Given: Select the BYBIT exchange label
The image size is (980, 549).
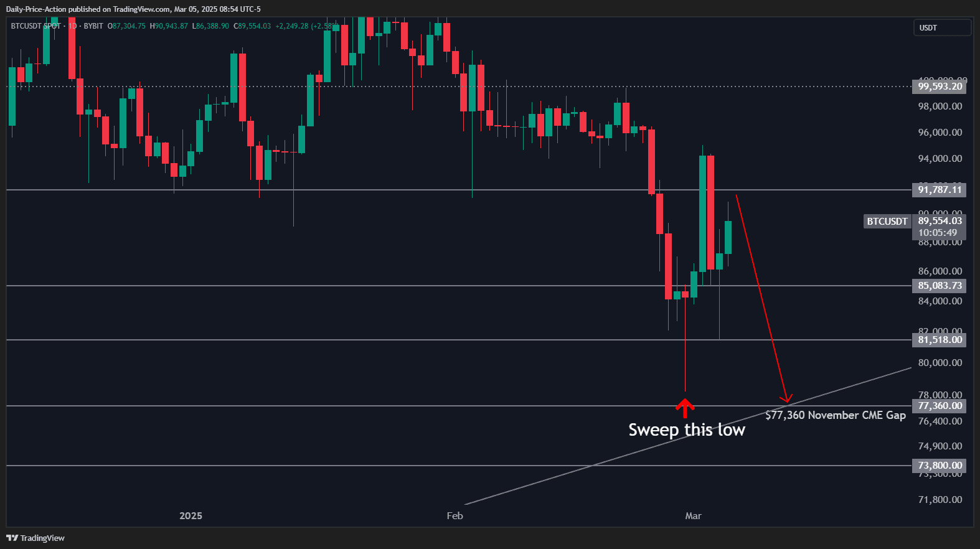Looking at the screenshot, I should (93, 26).
